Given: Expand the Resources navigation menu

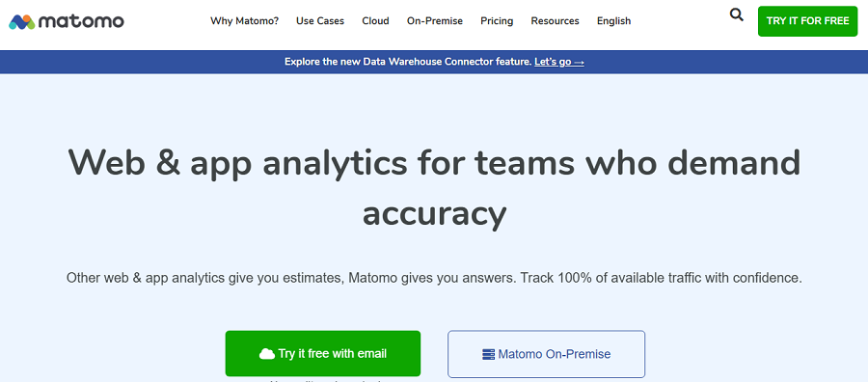Looking at the screenshot, I should (x=555, y=21).
